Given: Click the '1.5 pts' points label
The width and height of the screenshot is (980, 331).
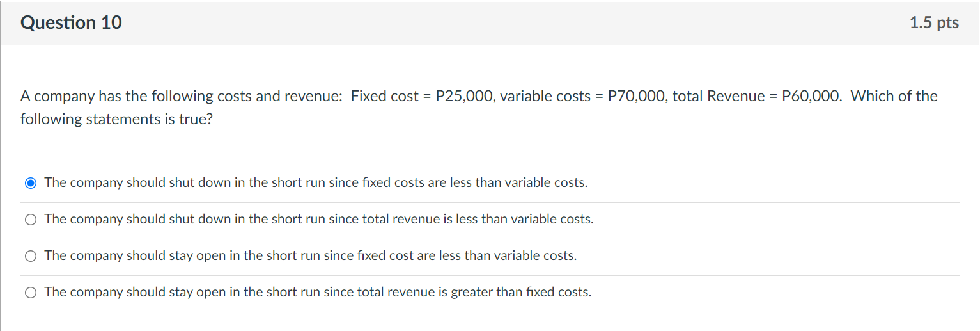Looking at the screenshot, I should coord(934,22).
